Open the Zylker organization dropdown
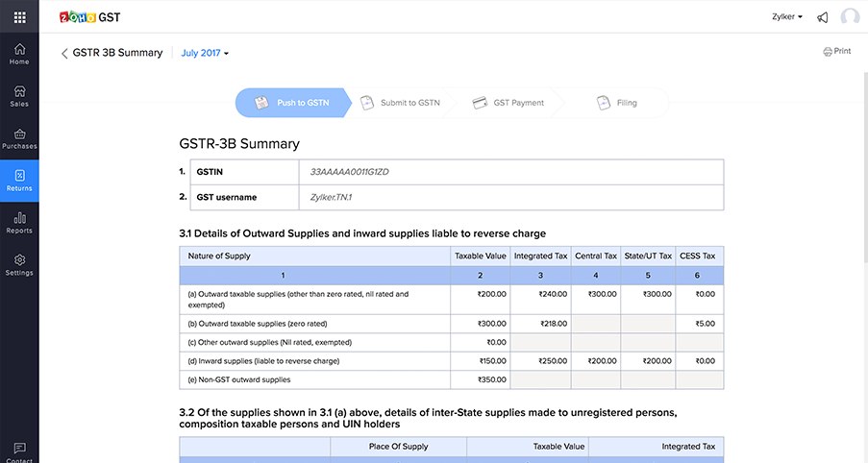Image resolution: width=868 pixels, height=463 pixels. tap(787, 17)
